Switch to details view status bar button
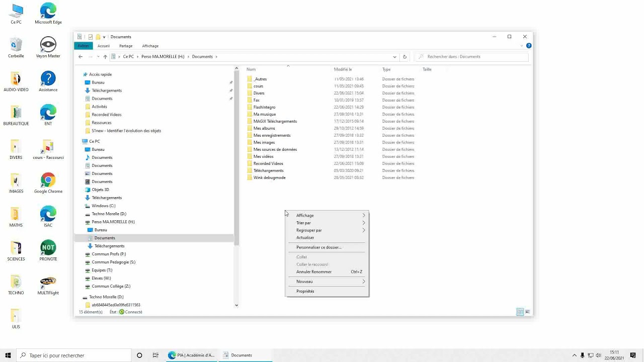Viewport: 644px width, 362px height. tap(520, 312)
